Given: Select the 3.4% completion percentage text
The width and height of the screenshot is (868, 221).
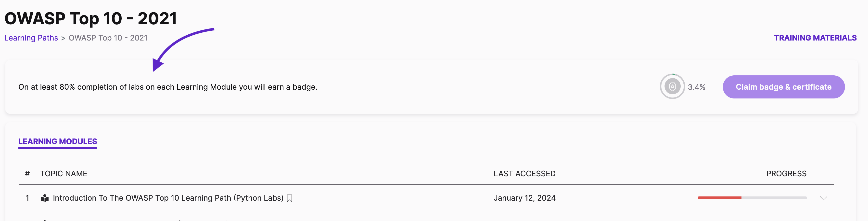Looking at the screenshot, I should point(697,87).
